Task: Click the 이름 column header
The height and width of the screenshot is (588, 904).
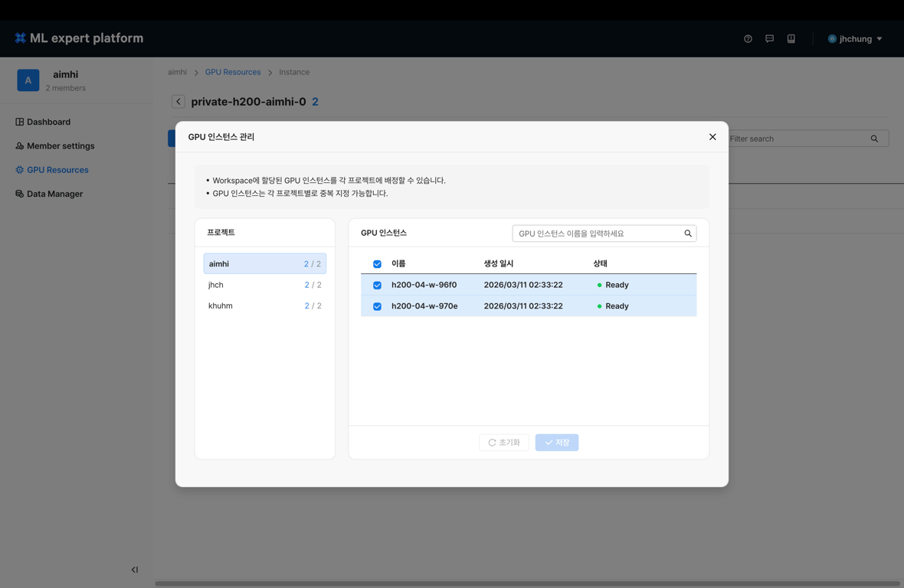Action: tap(398, 263)
